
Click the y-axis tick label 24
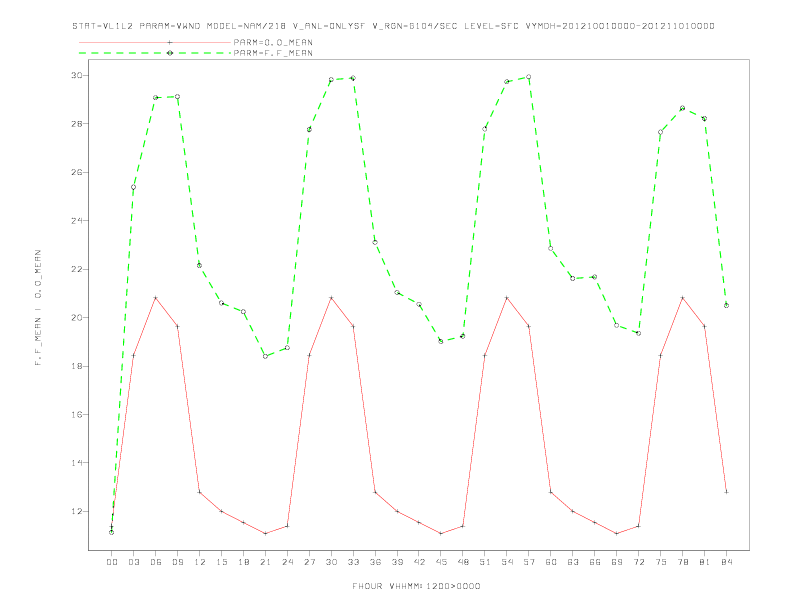point(77,221)
